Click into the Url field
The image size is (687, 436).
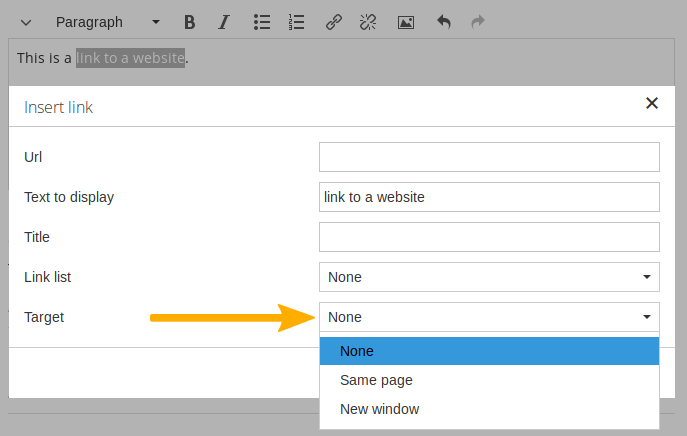tap(489, 157)
